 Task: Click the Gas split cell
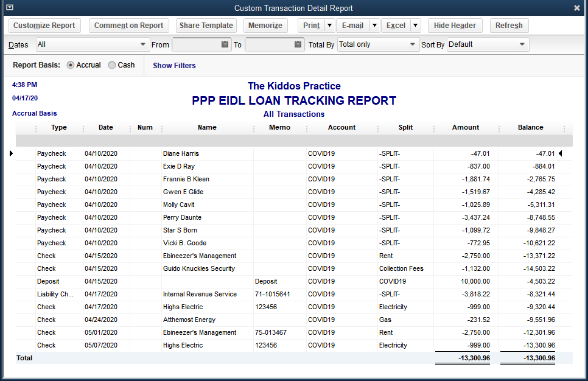(385, 320)
